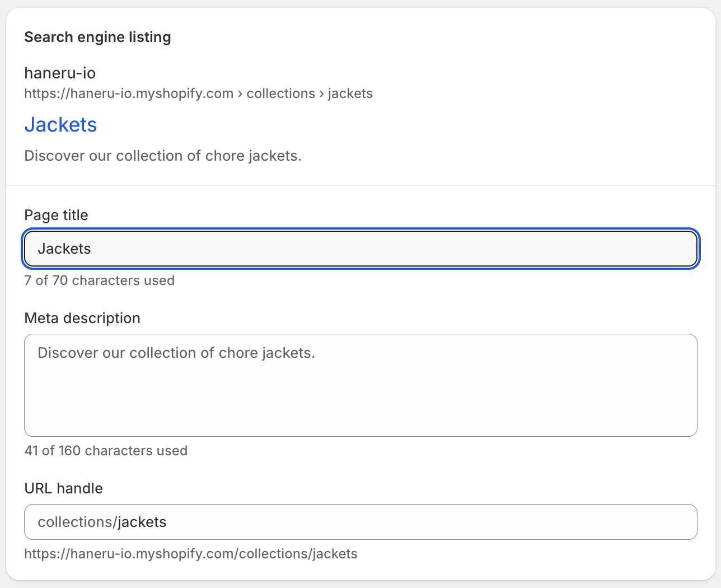Click the 'Page title' field label
This screenshot has width=721, height=588.
pos(56,215)
